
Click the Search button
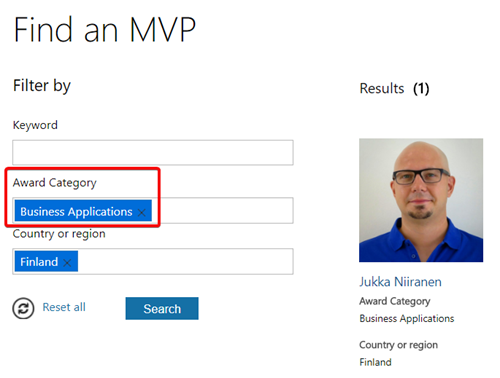coord(162,308)
